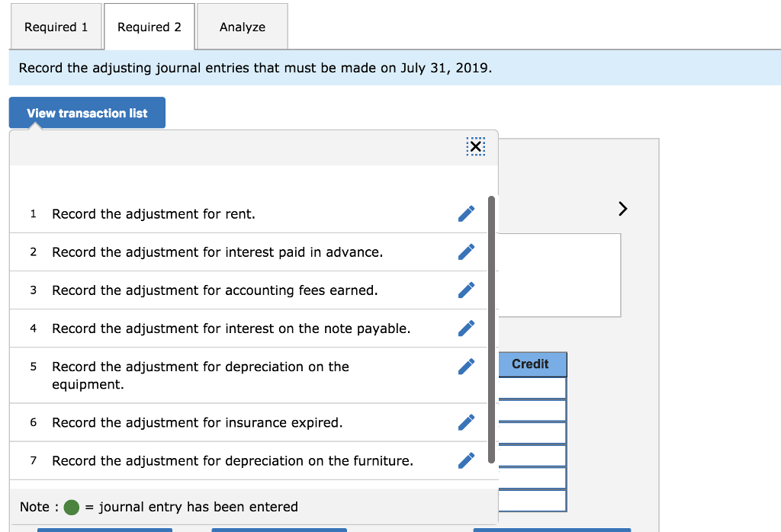781x532 pixels.
Task: Edit the interest on note payable entry
Action: (466, 328)
